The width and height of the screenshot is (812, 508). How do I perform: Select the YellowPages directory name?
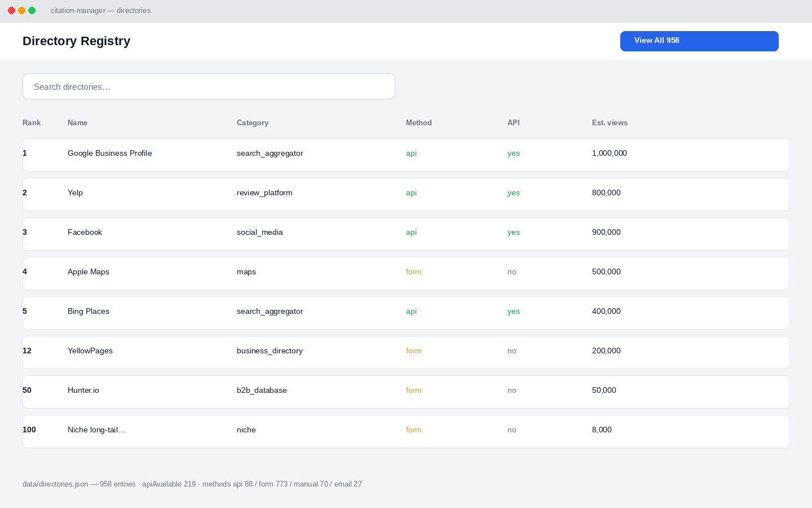(x=90, y=351)
